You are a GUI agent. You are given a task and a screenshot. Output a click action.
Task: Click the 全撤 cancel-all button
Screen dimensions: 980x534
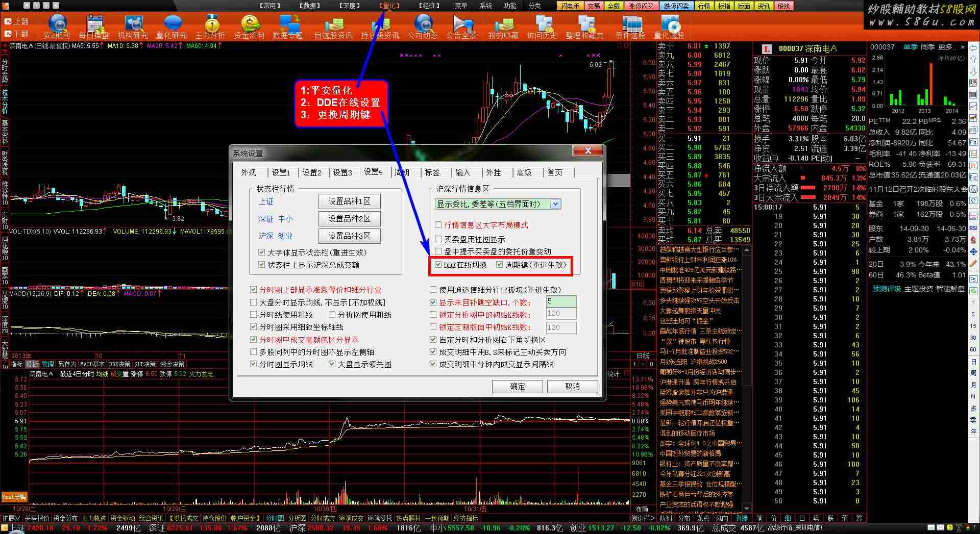[614, 6]
